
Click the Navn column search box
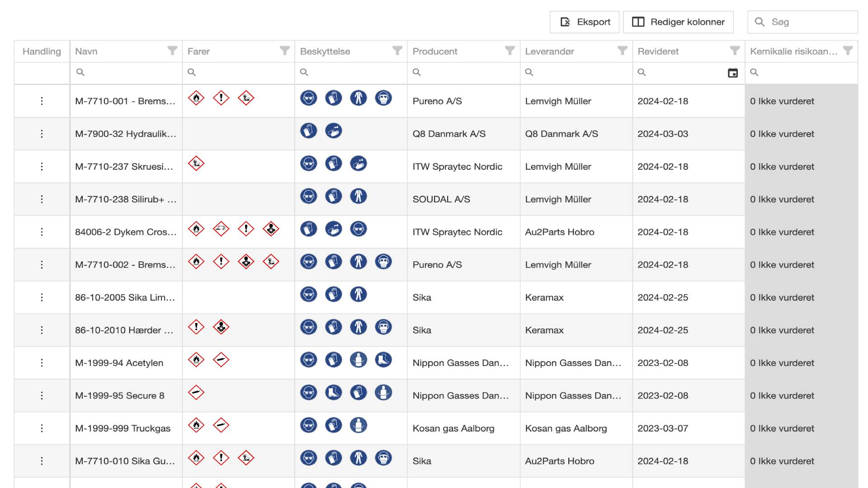coord(126,73)
